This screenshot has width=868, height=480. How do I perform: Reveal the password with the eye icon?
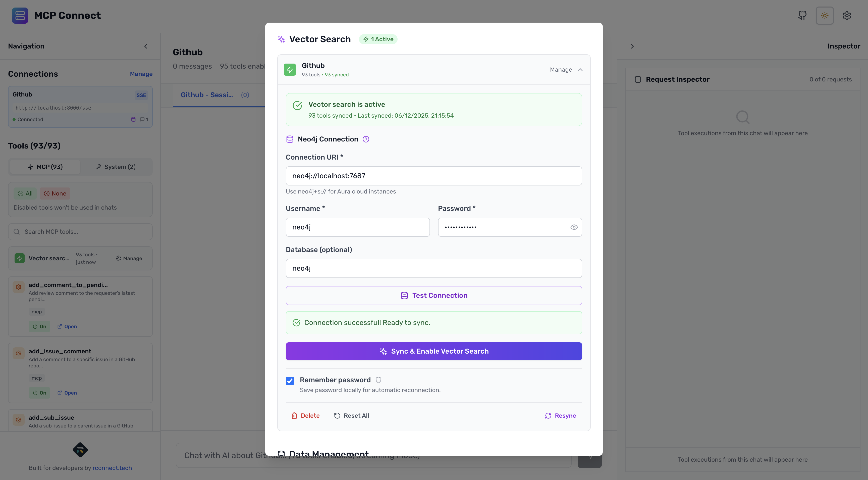tap(574, 227)
